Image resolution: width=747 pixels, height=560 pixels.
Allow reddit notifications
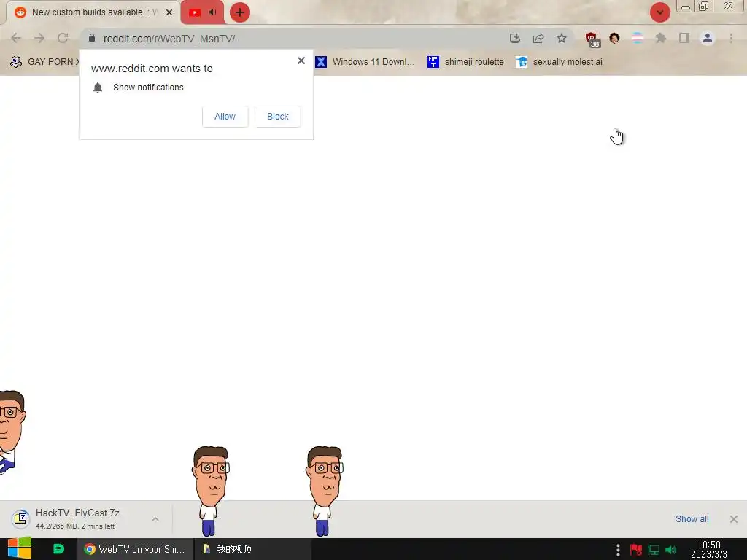(225, 117)
